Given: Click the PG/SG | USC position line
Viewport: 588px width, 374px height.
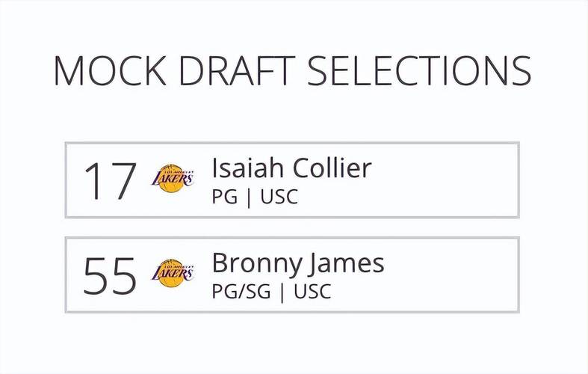Looking at the screenshot, I should (271, 292).
